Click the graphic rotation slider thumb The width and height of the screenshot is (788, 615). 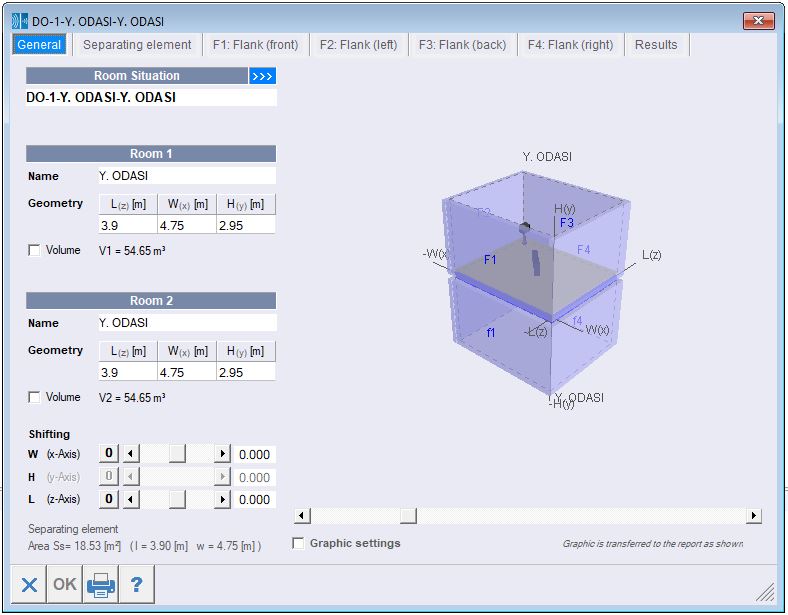tap(408, 516)
